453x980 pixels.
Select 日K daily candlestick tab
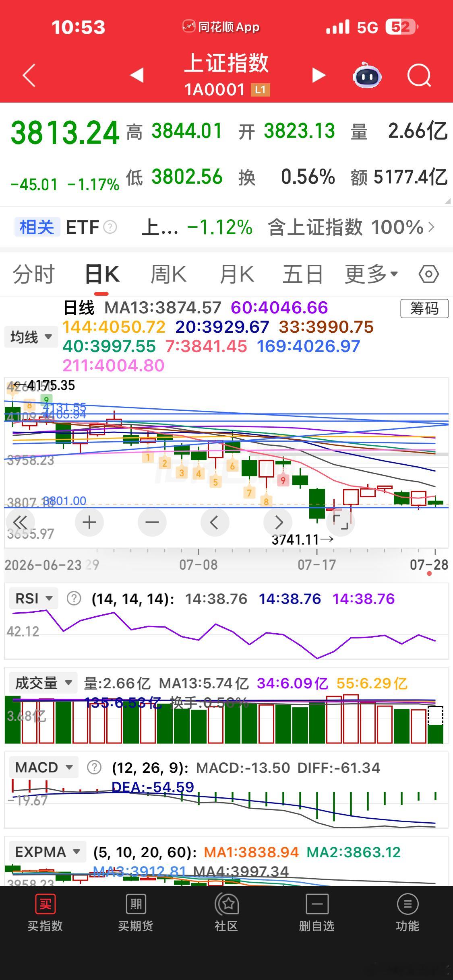coord(102,274)
